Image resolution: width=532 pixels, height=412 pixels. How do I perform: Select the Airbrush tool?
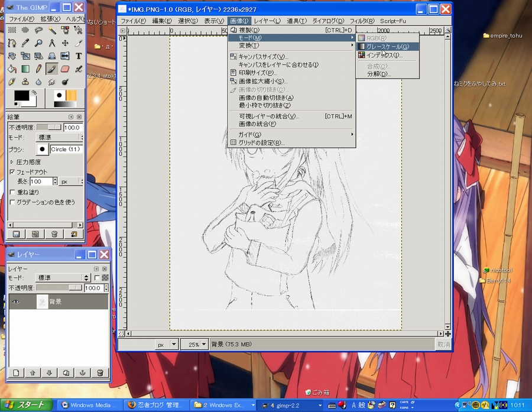point(78,69)
